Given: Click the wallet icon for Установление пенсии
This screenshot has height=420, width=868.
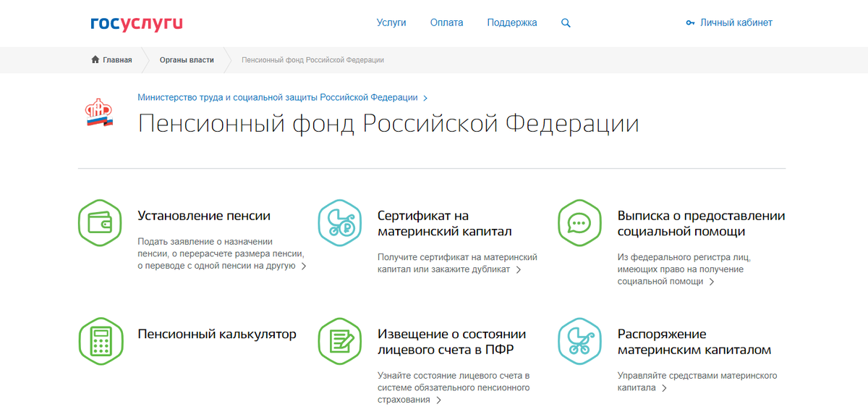Looking at the screenshot, I should (x=100, y=222).
